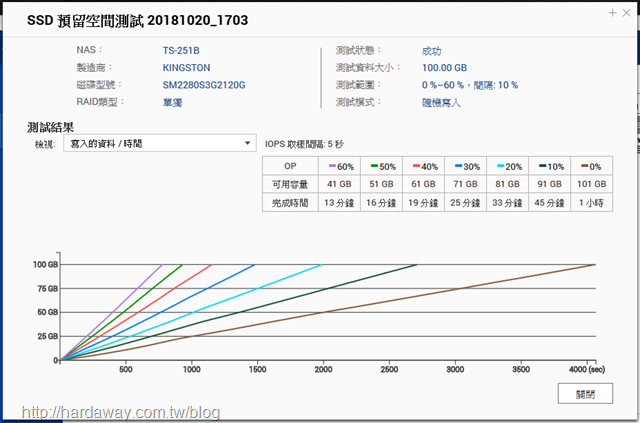This screenshot has height=423, width=640.
Task: Click the NAS value TS-251B
Action: pyautogui.click(x=181, y=51)
